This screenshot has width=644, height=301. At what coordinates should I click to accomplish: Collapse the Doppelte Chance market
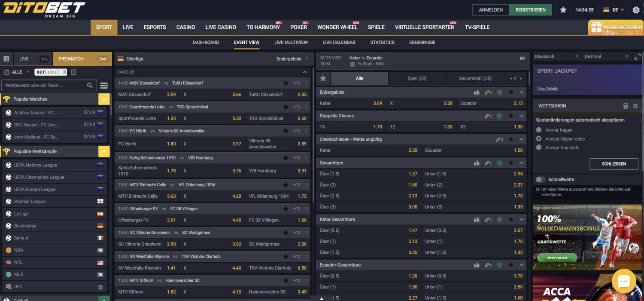[522, 116]
